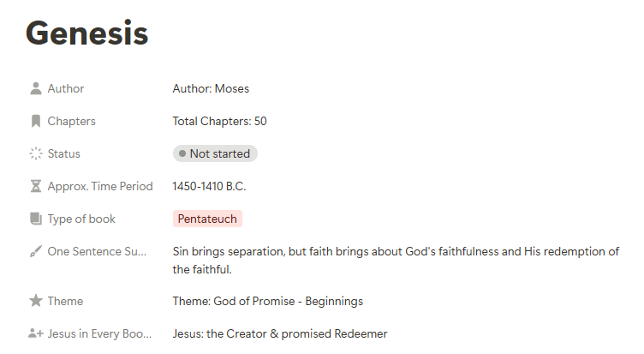Edit the Author: Moses field
Screen dimensions: 644x354
click(211, 88)
